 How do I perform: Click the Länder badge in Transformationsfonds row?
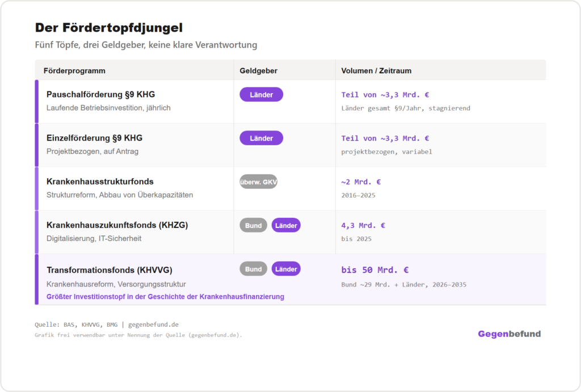tap(286, 269)
